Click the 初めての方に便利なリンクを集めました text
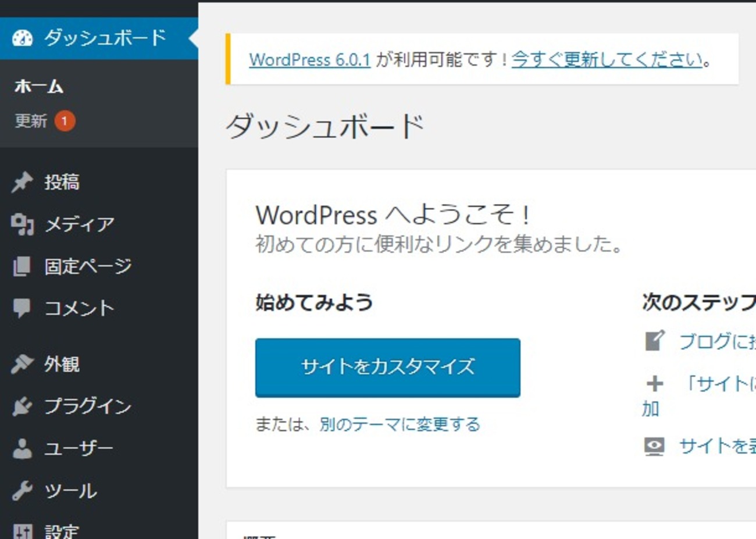 click(439, 244)
